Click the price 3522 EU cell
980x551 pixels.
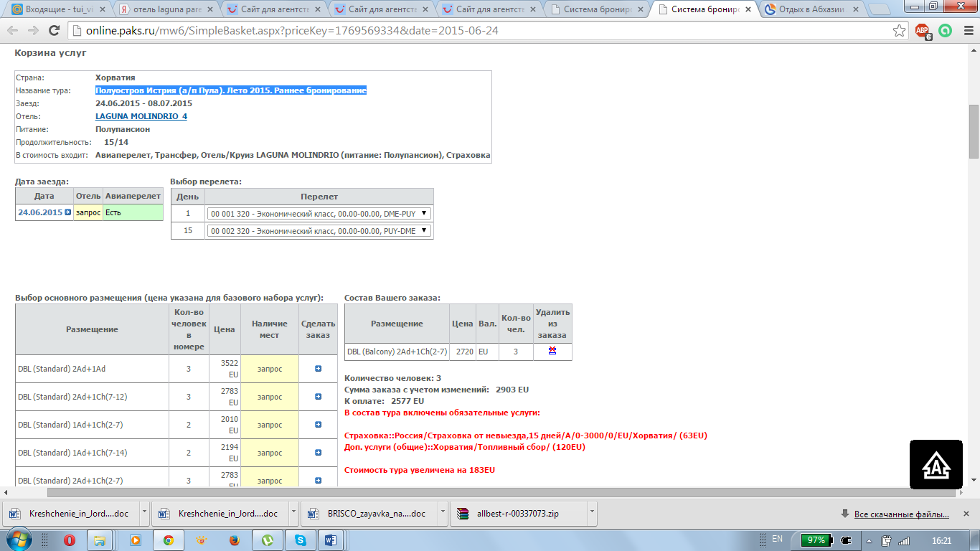225,369
